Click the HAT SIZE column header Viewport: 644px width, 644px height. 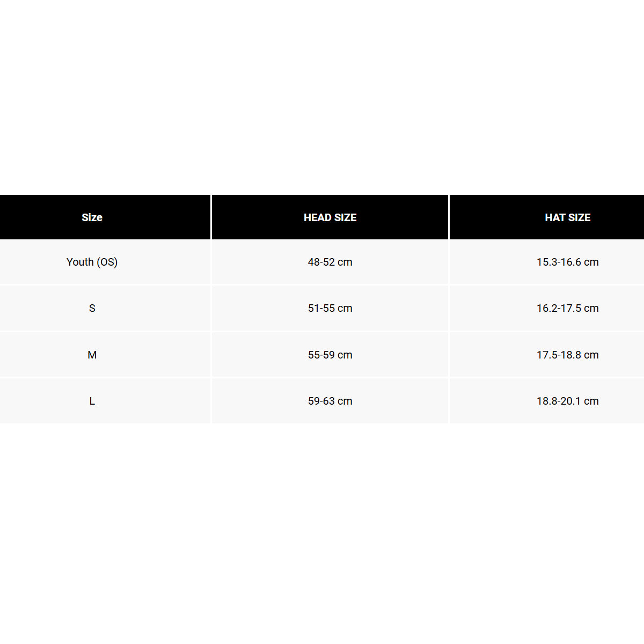pyautogui.click(x=547, y=217)
